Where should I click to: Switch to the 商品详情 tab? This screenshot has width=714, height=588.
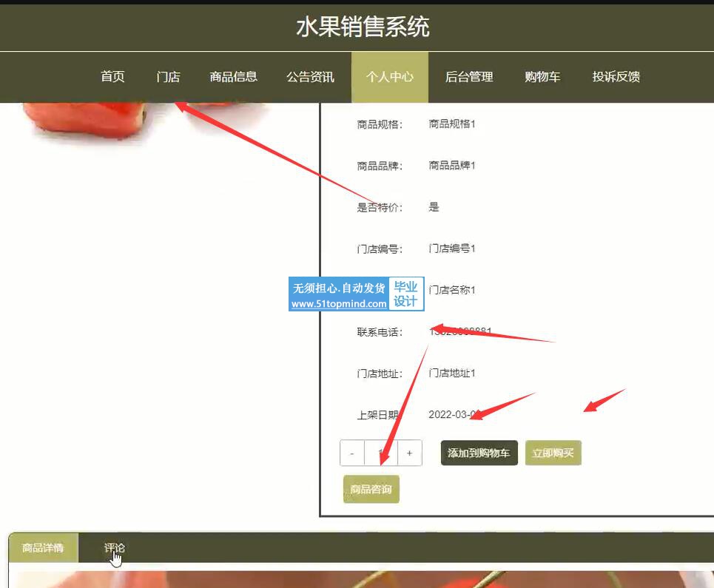pos(43,548)
